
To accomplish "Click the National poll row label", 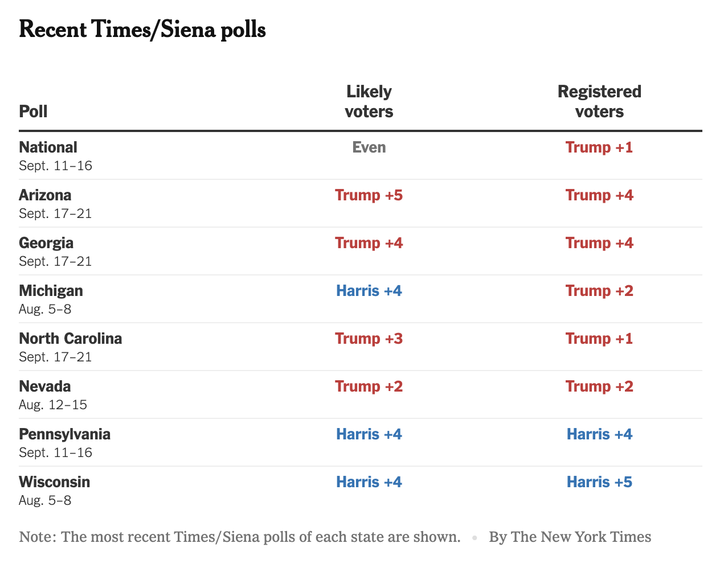I will point(48,147).
